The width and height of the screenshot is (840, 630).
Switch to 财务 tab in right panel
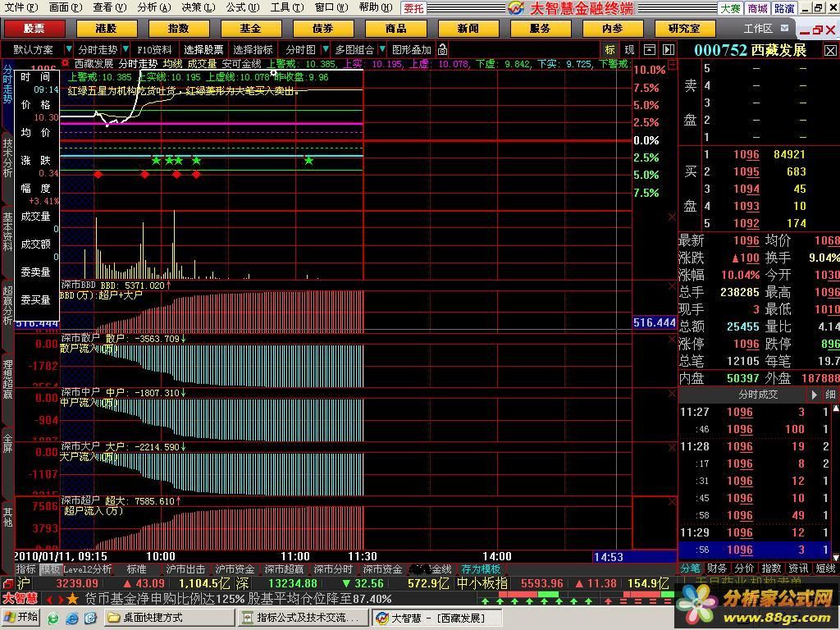pyautogui.click(x=717, y=568)
